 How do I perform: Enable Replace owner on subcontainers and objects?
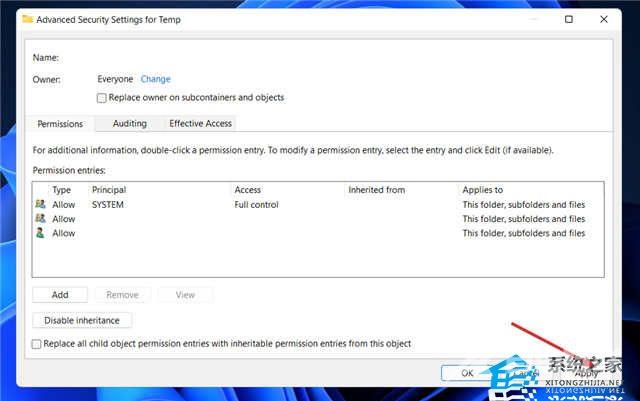[x=102, y=98]
